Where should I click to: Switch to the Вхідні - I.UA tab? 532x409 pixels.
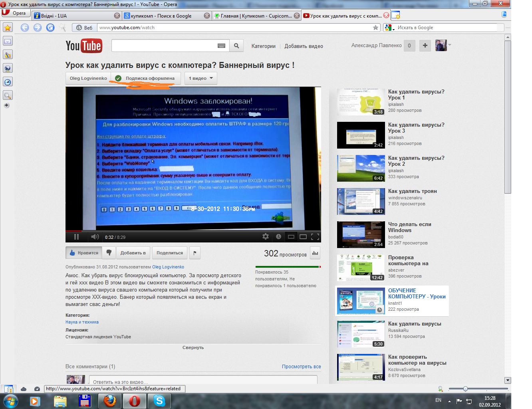click(x=77, y=16)
